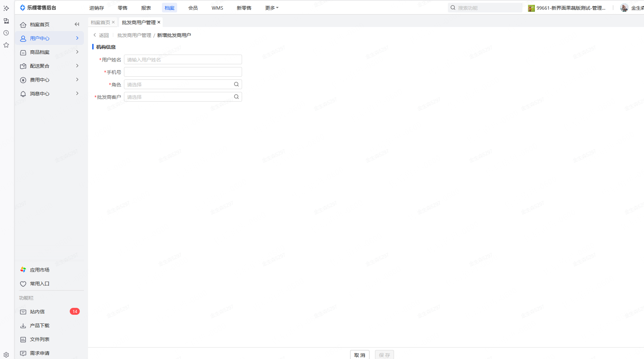Click the 手机号 input field

tap(183, 72)
